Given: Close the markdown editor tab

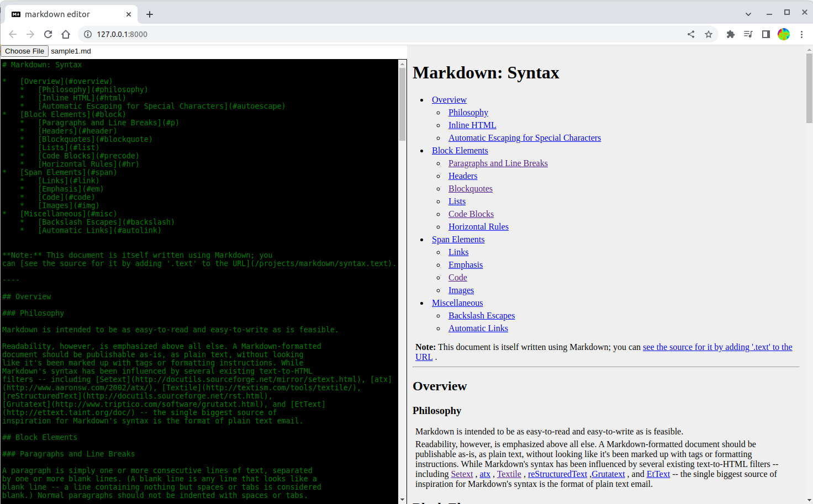Looking at the screenshot, I should pos(129,14).
